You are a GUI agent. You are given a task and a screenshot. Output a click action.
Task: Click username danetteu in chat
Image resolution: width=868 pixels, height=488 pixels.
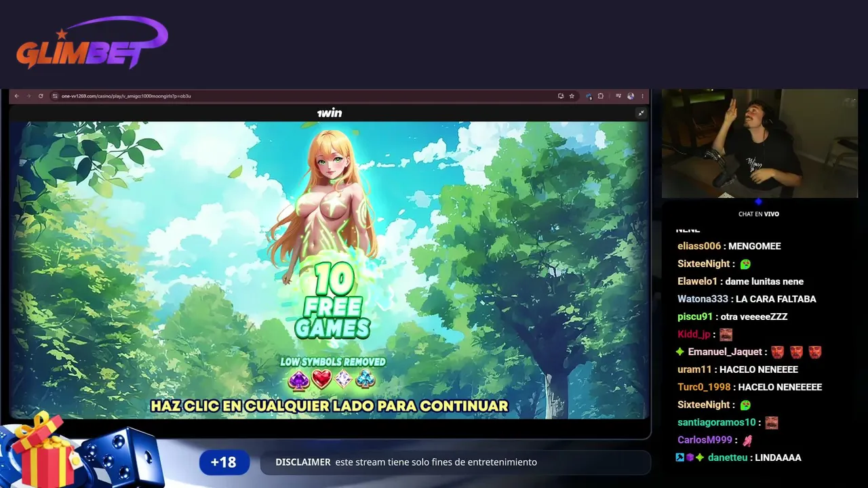[729, 457]
